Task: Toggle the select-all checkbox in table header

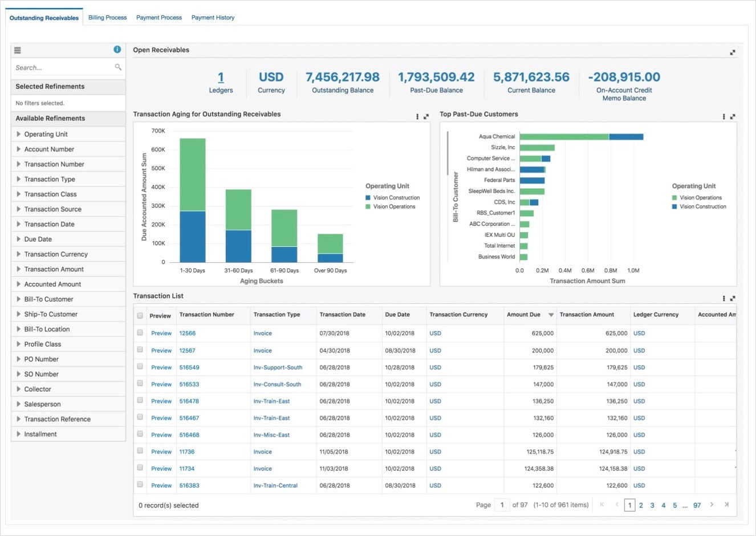Action: (x=140, y=315)
